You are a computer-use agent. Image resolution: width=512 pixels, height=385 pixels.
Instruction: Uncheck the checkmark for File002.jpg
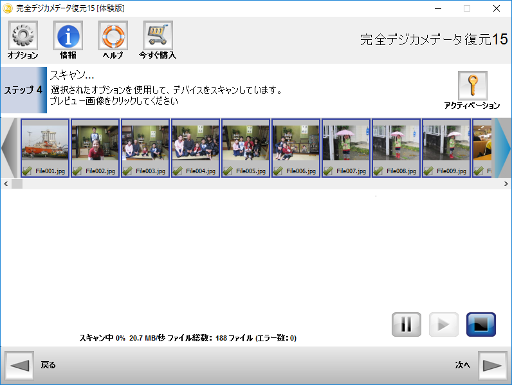click(77, 171)
